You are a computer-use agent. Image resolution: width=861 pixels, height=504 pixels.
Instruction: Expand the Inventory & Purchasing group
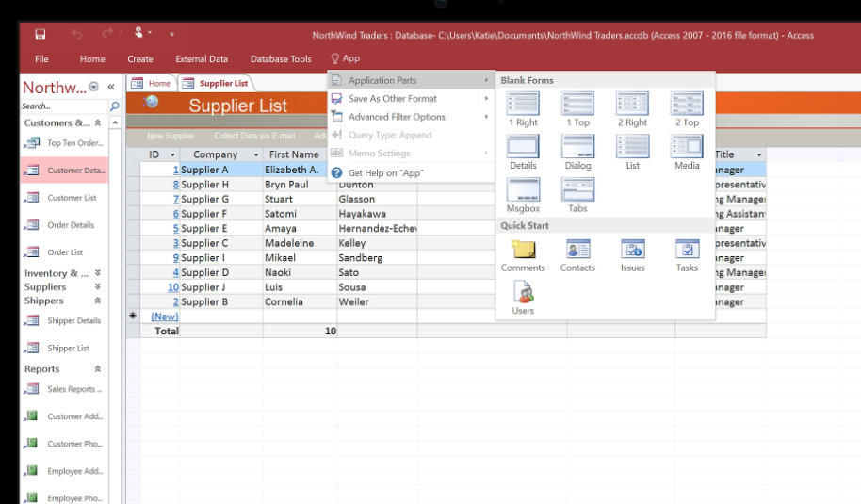pos(98,273)
